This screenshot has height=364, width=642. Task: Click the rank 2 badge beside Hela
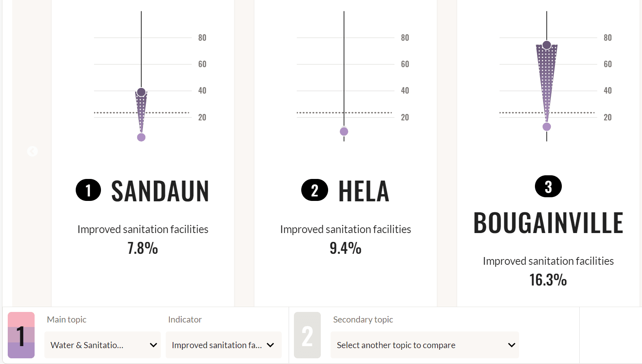click(x=314, y=190)
